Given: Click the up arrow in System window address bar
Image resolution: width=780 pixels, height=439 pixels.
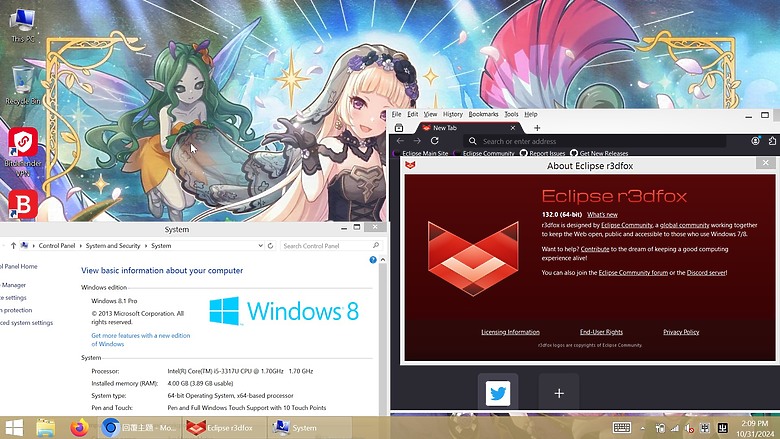Looking at the screenshot, I should [13, 246].
